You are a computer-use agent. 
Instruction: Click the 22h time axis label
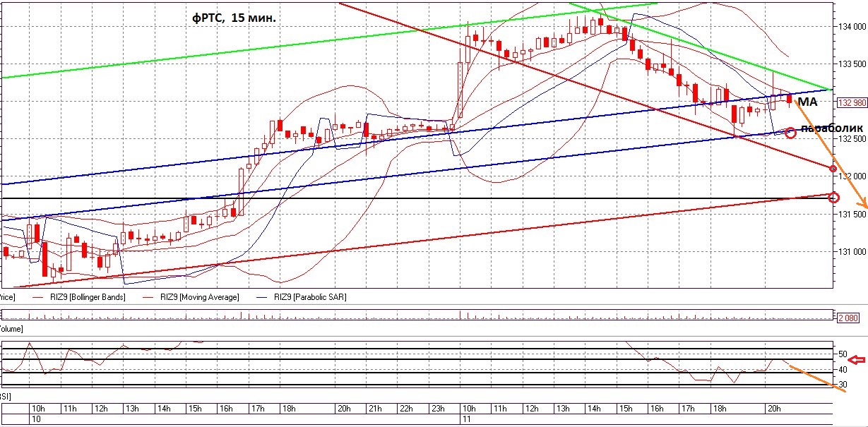[x=406, y=409]
